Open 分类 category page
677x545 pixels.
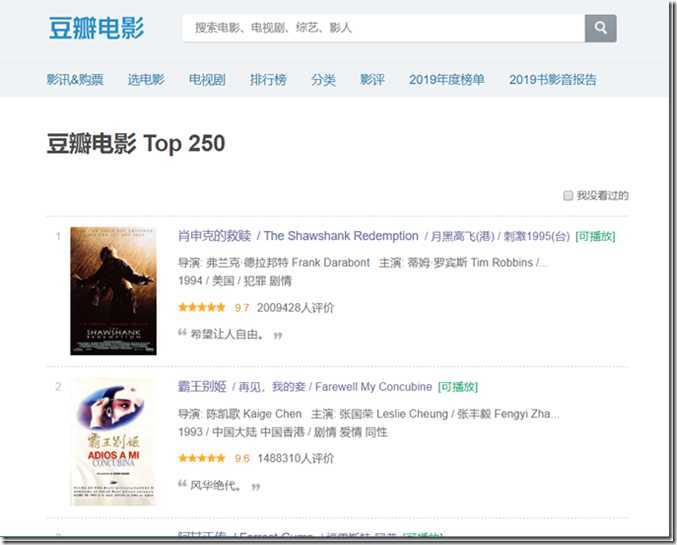click(323, 80)
